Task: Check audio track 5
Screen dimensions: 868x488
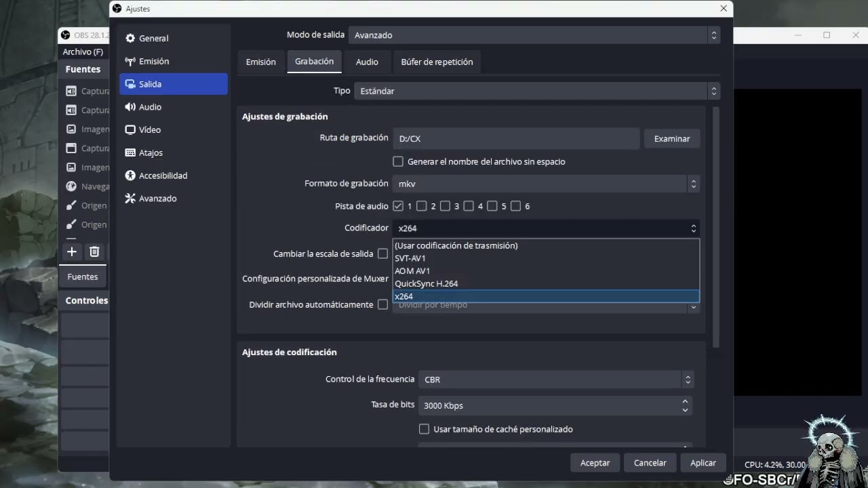Action: 492,206
